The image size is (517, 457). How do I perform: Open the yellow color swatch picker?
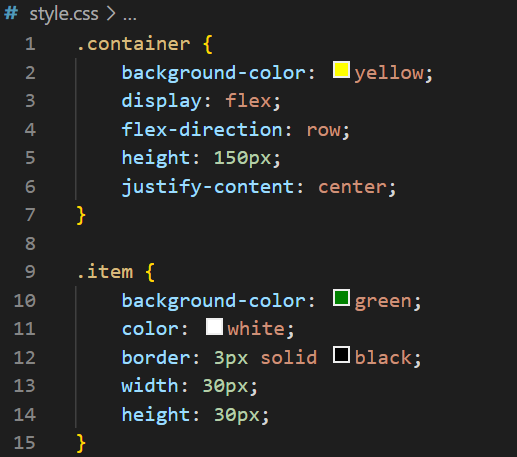[341, 70]
